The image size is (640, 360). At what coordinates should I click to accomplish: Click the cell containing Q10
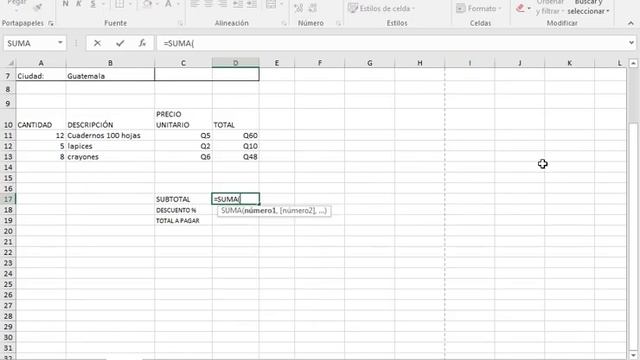click(236, 146)
